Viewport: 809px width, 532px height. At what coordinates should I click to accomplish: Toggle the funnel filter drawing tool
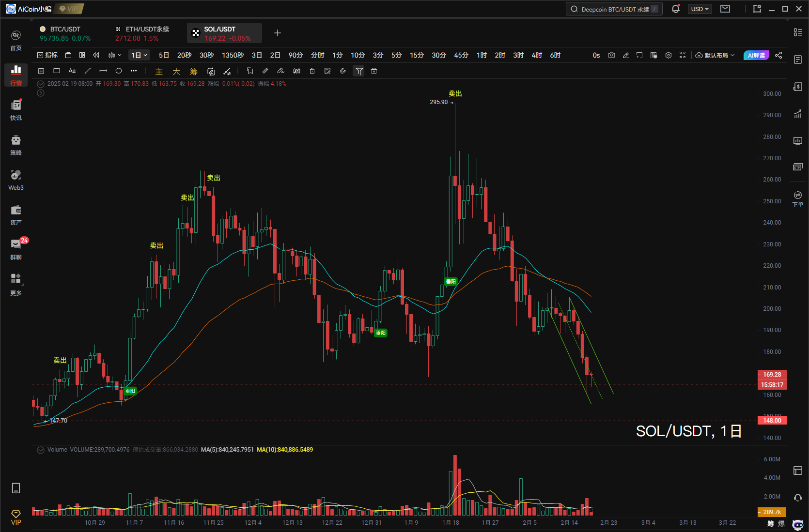(359, 71)
